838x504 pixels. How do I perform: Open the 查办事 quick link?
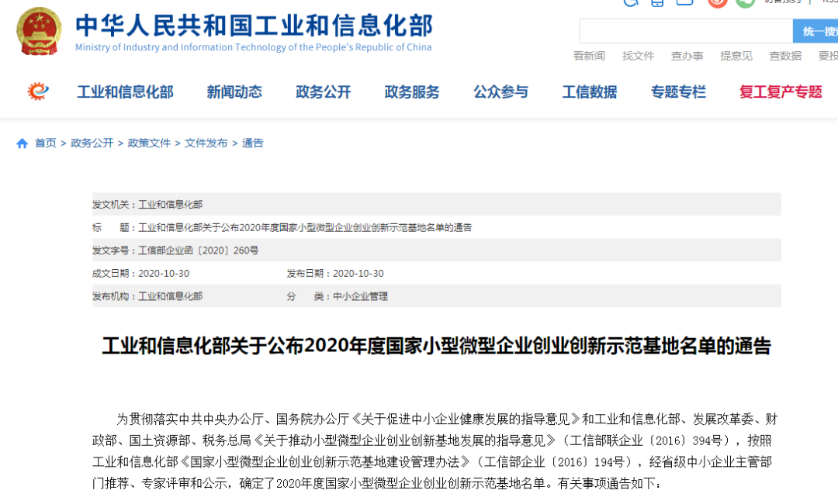(687, 56)
